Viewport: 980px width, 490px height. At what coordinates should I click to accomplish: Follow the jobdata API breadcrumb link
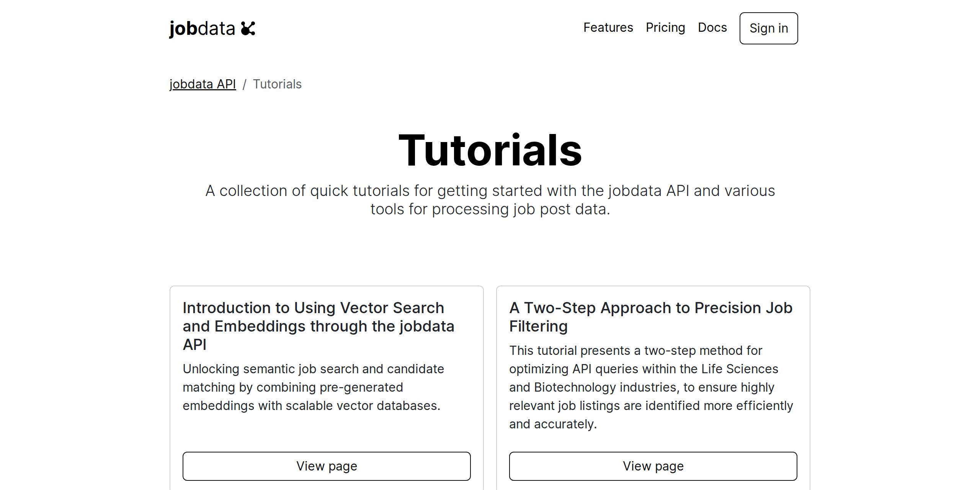coord(203,84)
